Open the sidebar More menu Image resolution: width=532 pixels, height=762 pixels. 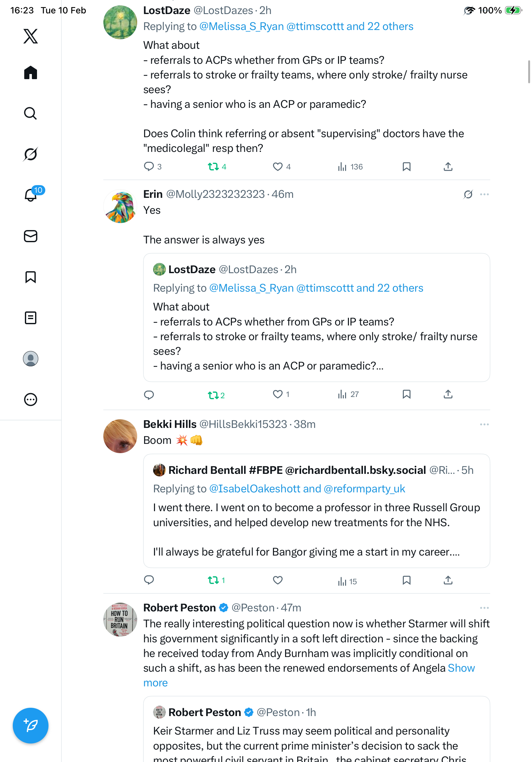pos(31,399)
